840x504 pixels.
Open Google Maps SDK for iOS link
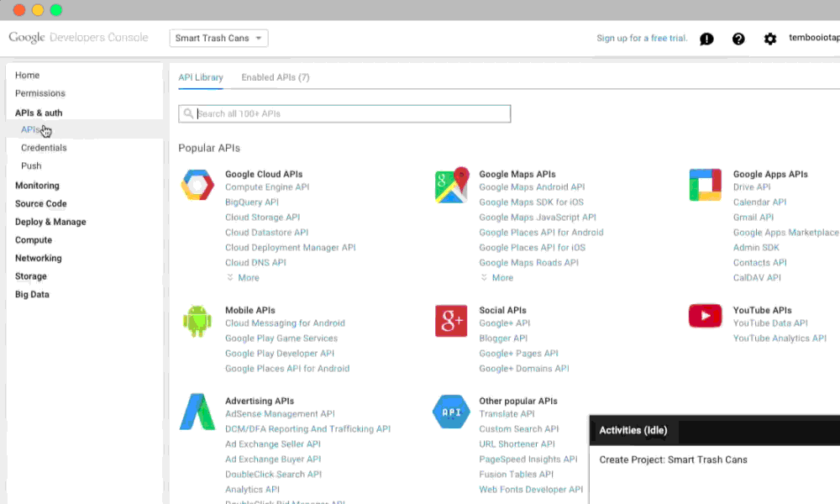pyautogui.click(x=532, y=202)
